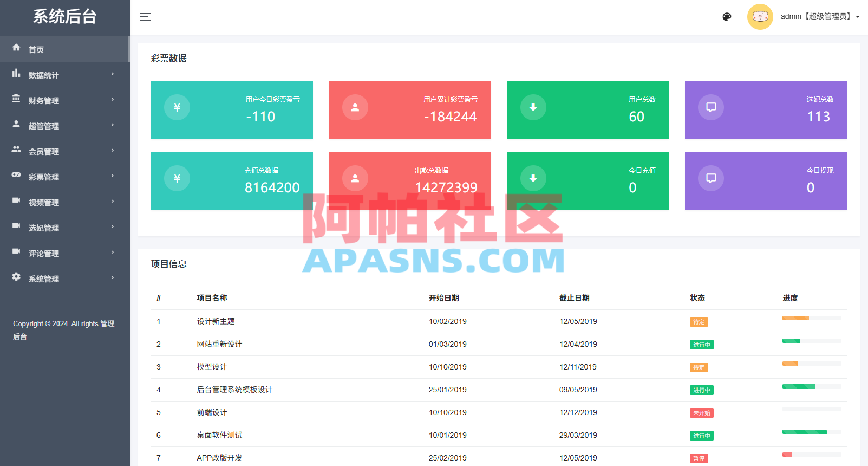The width and height of the screenshot is (868, 466).
Task: Expand the 数据统计 menu chevron
Action: pyautogui.click(x=113, y=74)
